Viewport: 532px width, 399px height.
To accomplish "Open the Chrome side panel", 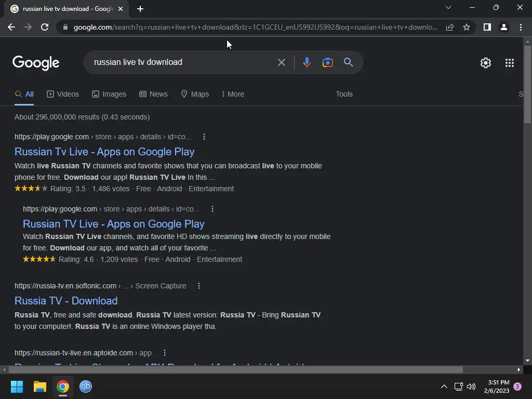I will click(x=487, y=27).
